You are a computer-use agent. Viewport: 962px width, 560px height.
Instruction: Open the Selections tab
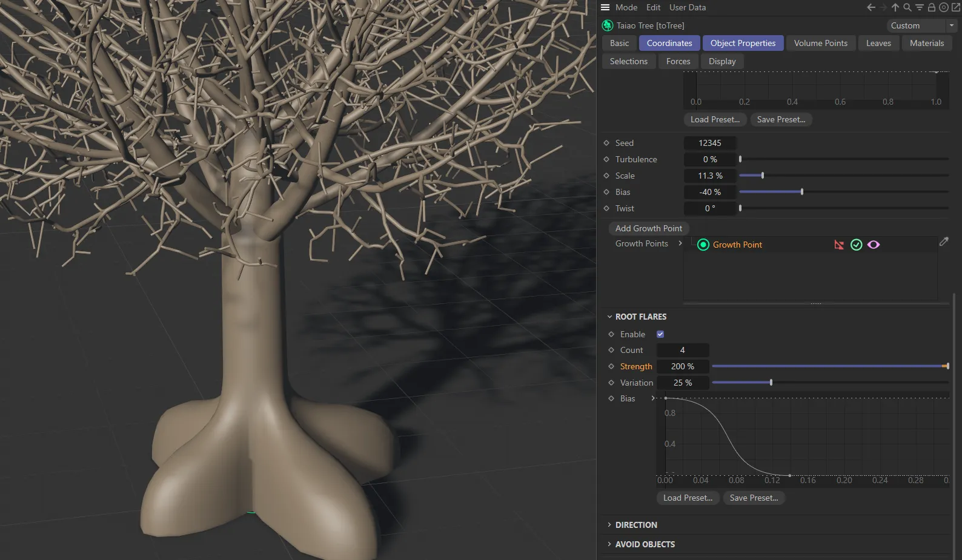[629, 61]
